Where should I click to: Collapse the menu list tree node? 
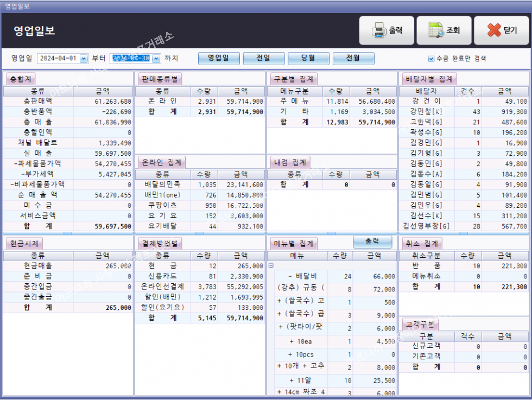click(x=270, y=265)
